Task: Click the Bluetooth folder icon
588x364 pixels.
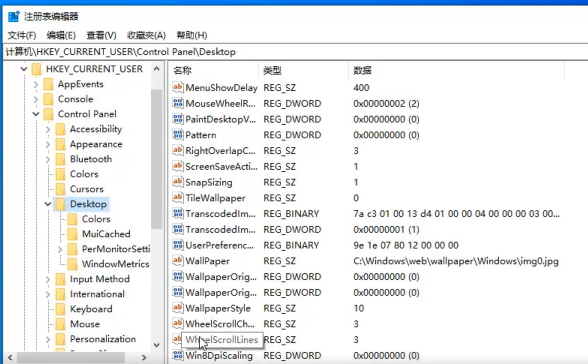Action: click(x=60, y=159)
